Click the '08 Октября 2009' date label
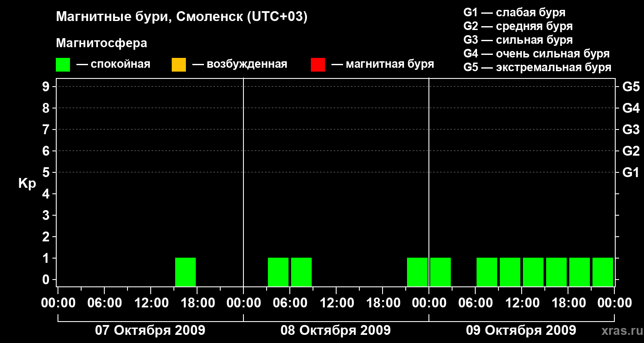Image resolution: width=644 pixels, height=343 pixels. point(336,331)
